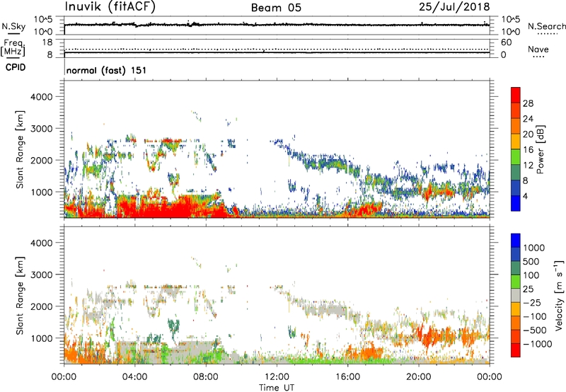
Task: Click the "04:00" time tick label
Action: tap(134, 377)
